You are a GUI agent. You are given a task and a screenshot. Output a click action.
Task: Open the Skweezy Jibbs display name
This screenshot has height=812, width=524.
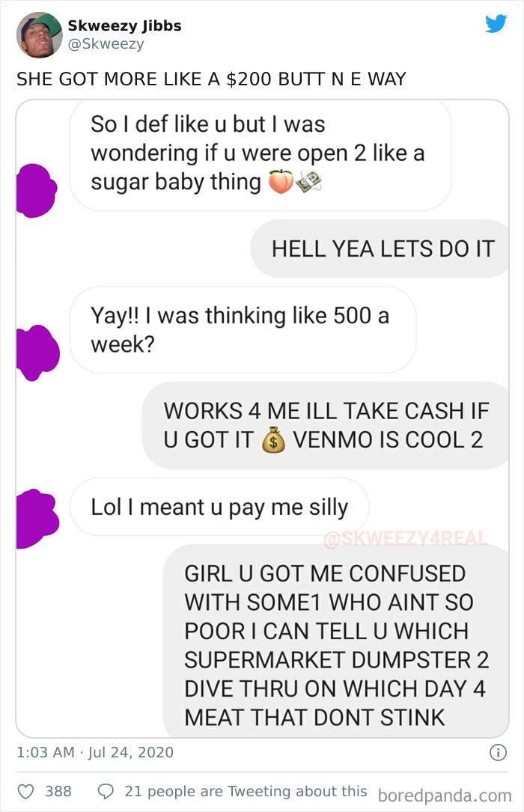pos(125,26)
